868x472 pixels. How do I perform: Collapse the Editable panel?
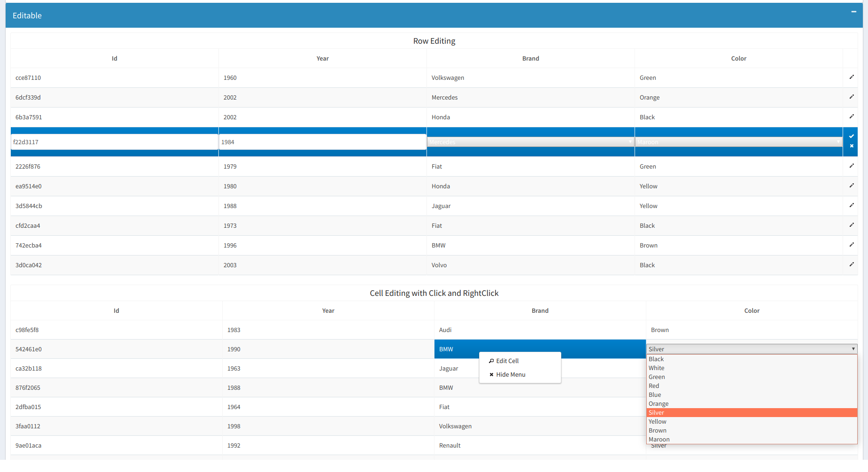(853, 11)
